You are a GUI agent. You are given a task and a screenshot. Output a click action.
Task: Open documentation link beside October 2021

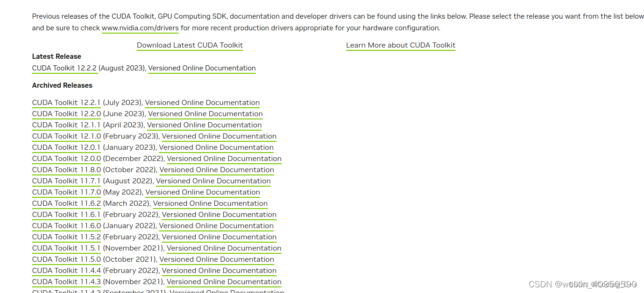coord(217,259)
